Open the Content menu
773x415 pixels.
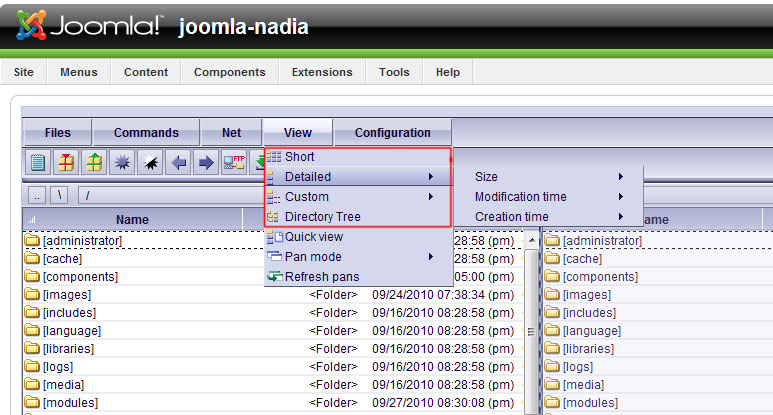[x=146, y=72]
